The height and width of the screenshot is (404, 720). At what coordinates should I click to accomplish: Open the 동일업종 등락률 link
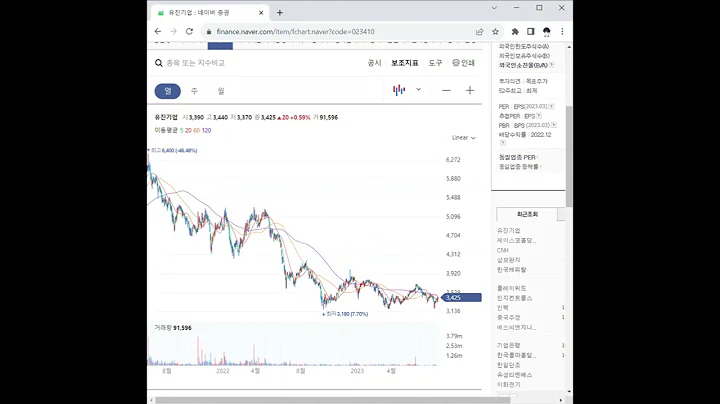point(519,167)
